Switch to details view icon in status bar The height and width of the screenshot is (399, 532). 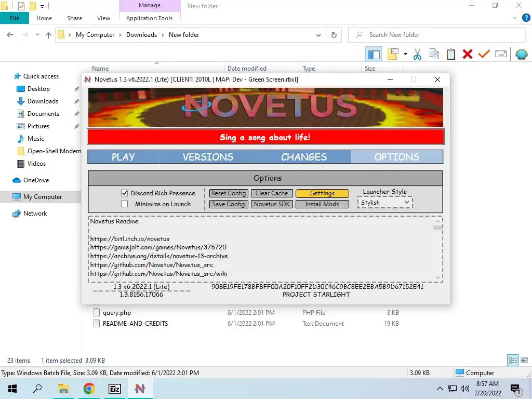point(513,360)
